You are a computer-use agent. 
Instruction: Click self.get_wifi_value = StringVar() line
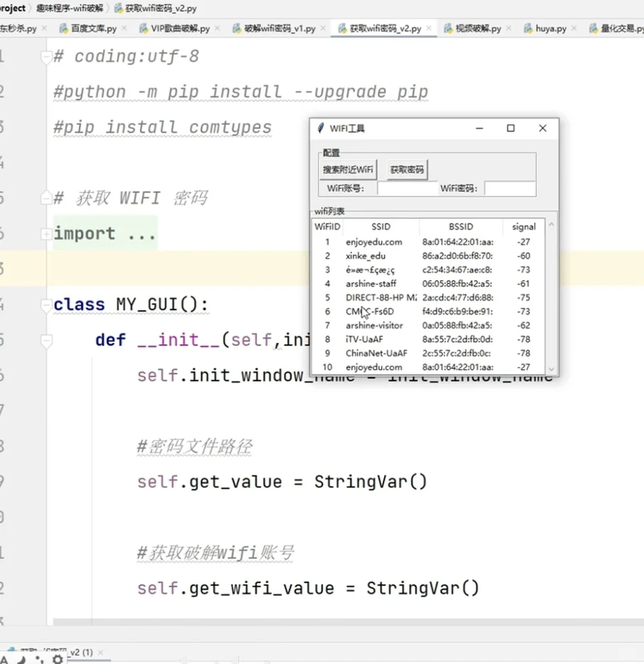pos(308,588)
